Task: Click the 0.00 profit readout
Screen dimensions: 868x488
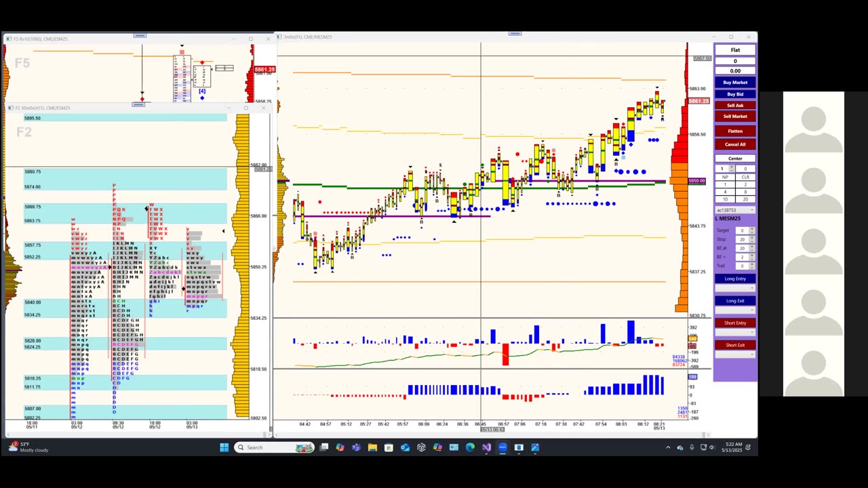Action: coord(735,70)
